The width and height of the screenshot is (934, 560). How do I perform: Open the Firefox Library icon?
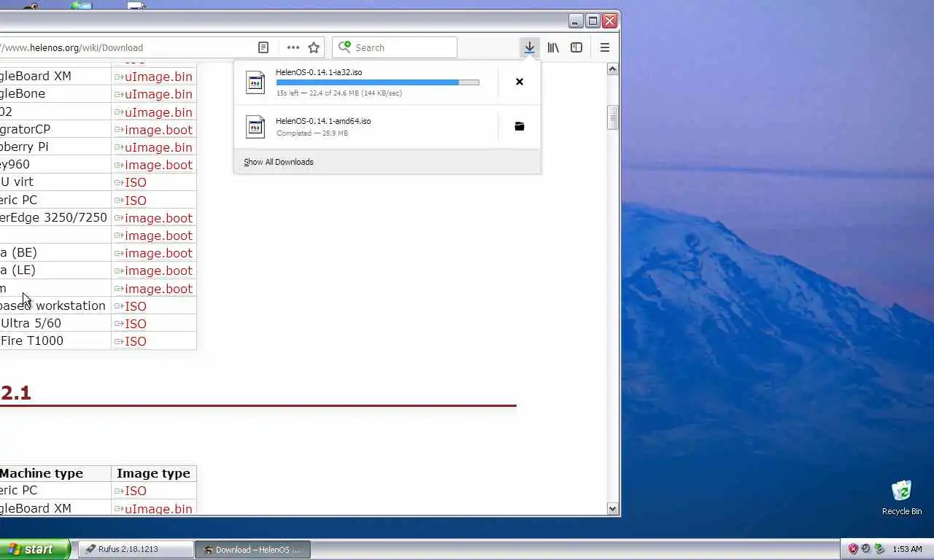(553, 47)
